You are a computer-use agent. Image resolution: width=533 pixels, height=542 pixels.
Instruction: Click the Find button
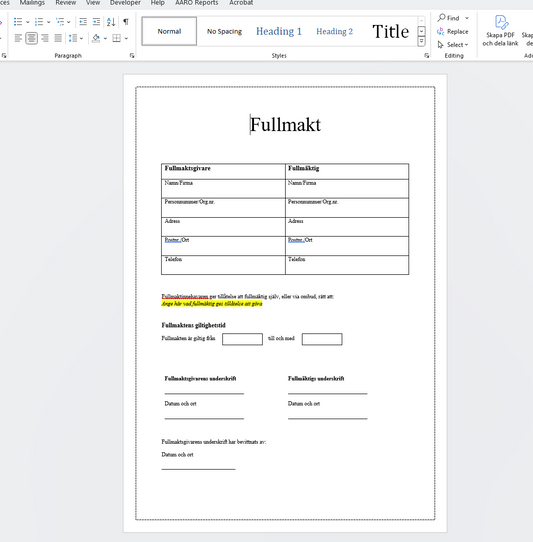point(449,18)
